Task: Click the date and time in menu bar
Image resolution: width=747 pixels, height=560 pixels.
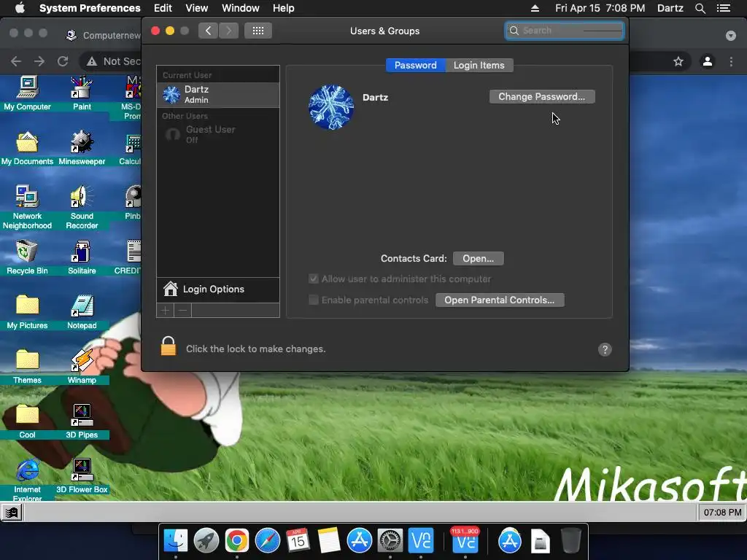Action: pyautogui.click(x=600, y=8)
